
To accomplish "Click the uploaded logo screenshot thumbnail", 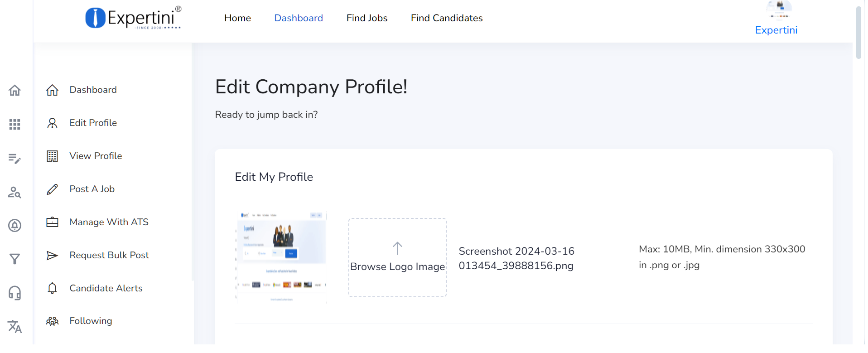I will 281,257.
